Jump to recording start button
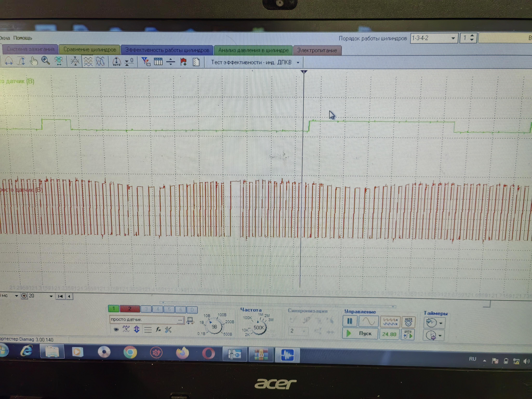This screenshot has width=532, height=399. tap(60, 296)
